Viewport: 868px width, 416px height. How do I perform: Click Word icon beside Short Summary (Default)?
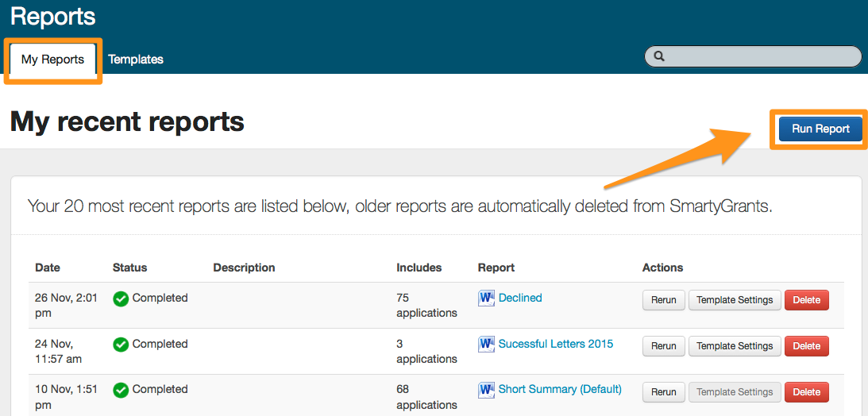tap(486, 390)
